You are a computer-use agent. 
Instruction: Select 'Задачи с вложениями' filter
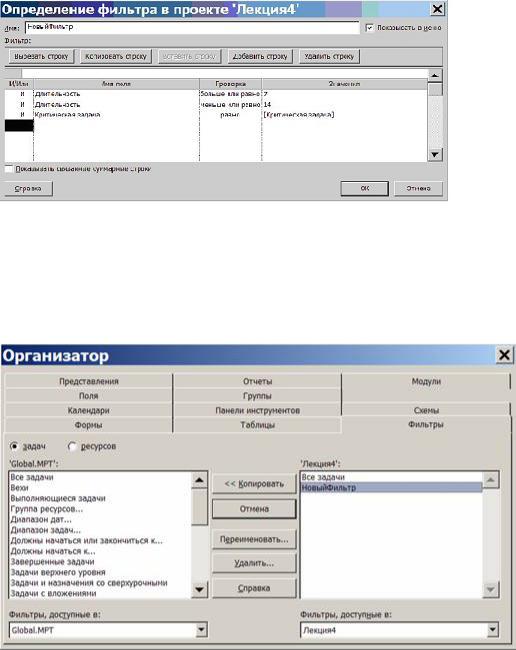[100, 593]
